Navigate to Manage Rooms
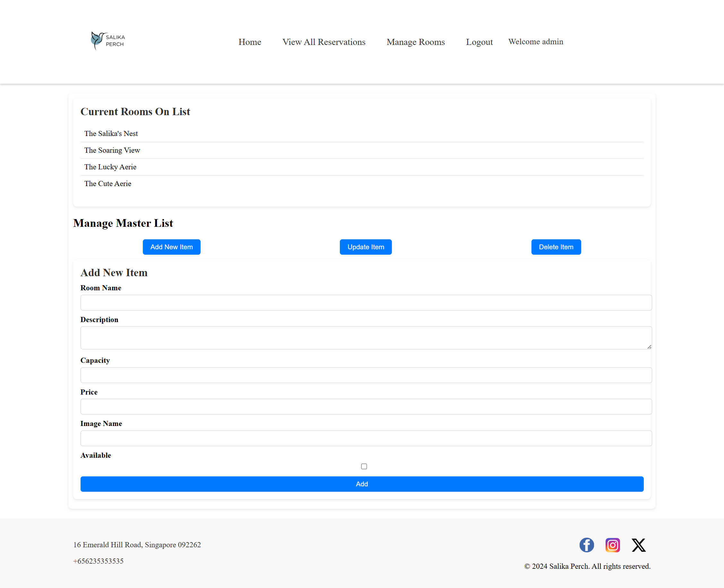 coord(416,42)
